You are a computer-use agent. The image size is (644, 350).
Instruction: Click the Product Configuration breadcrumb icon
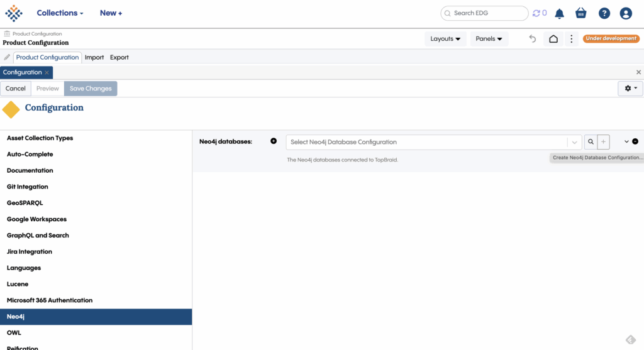tap(7, 34)
